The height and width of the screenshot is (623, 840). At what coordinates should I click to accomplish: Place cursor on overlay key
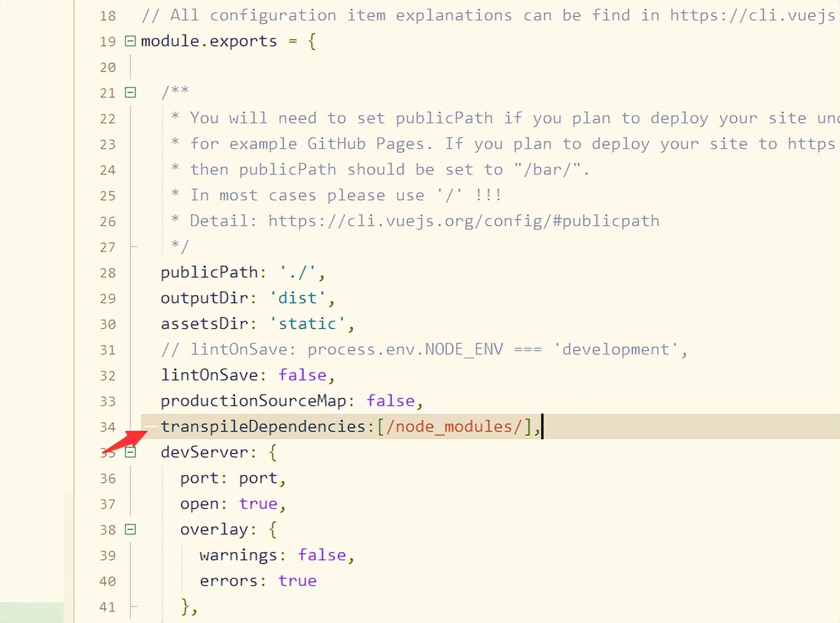tap(214, 529)
